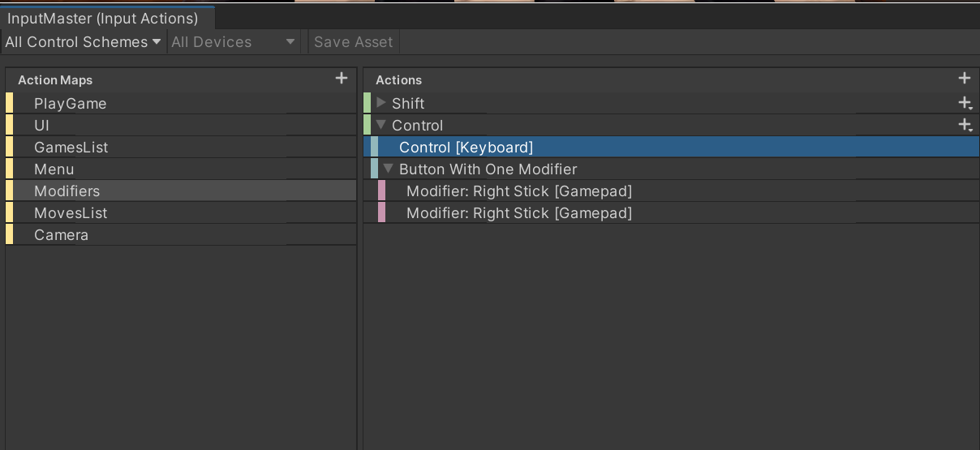Add binding to the Control action
This screenshot has width=980, height=450.
(x=965, y=125)
